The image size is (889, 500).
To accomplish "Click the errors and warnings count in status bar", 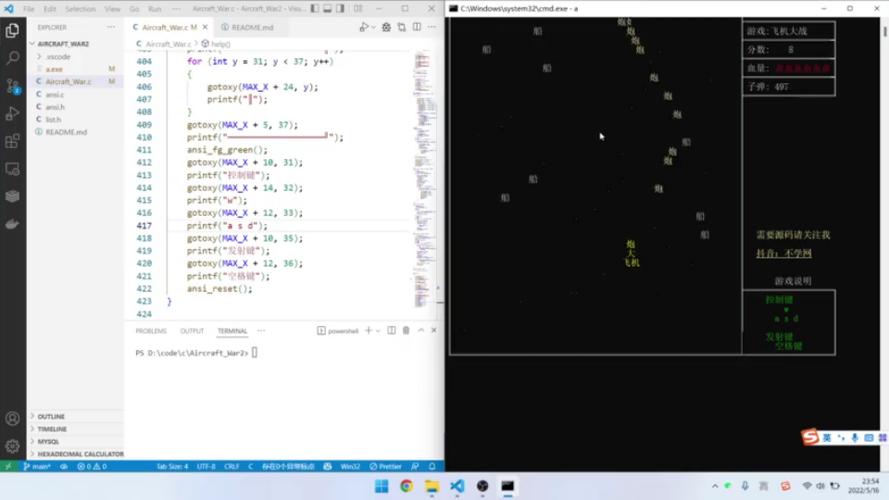I will 92,467.
